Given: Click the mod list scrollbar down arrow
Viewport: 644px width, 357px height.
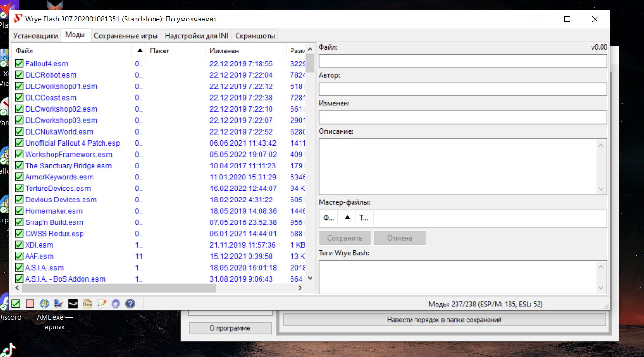Looking at the screenshot, I should pos(310,278).
